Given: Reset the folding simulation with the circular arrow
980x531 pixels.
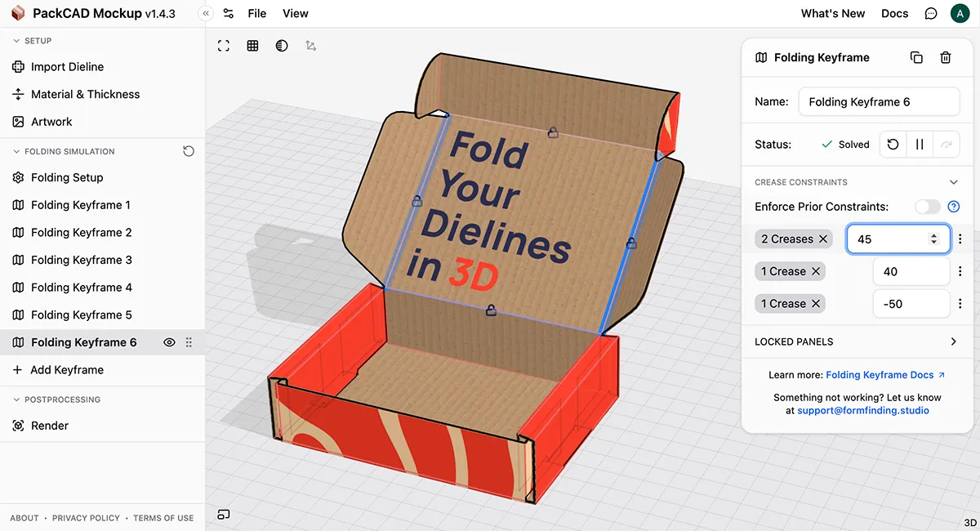Looking at the screenshot, I should (x=189, y=151).
